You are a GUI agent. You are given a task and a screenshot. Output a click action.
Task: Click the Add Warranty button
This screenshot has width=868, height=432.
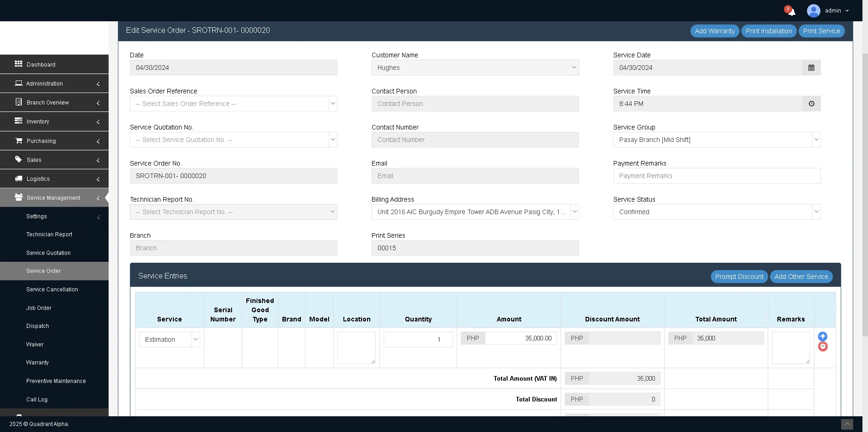click(x=715, y=31)
